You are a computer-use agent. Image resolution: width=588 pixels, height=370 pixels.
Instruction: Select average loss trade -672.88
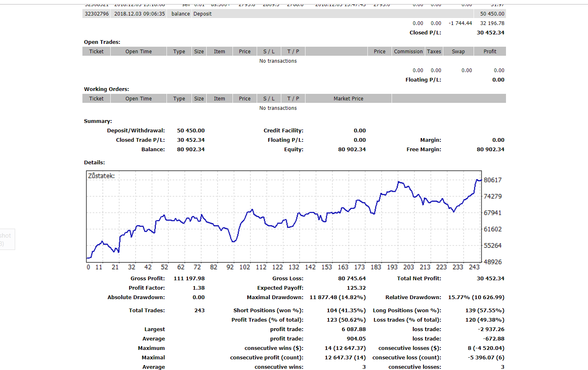[494, 339]
